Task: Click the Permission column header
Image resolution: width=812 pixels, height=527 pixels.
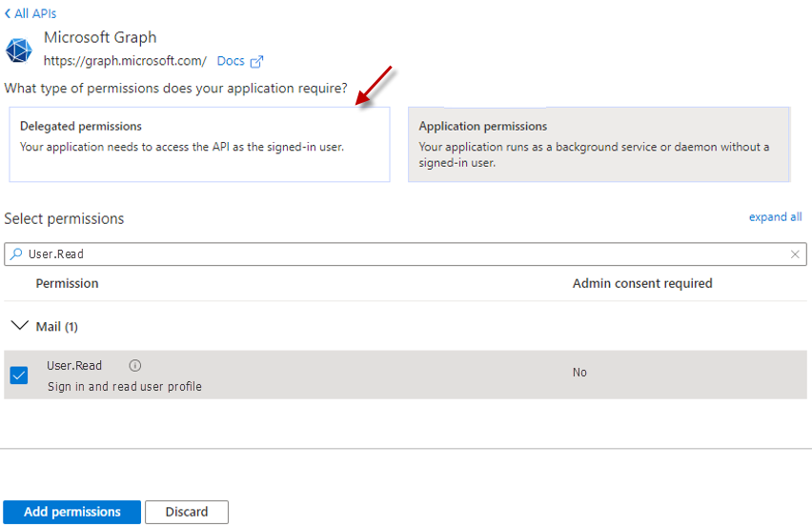Action: click(67, 283)
